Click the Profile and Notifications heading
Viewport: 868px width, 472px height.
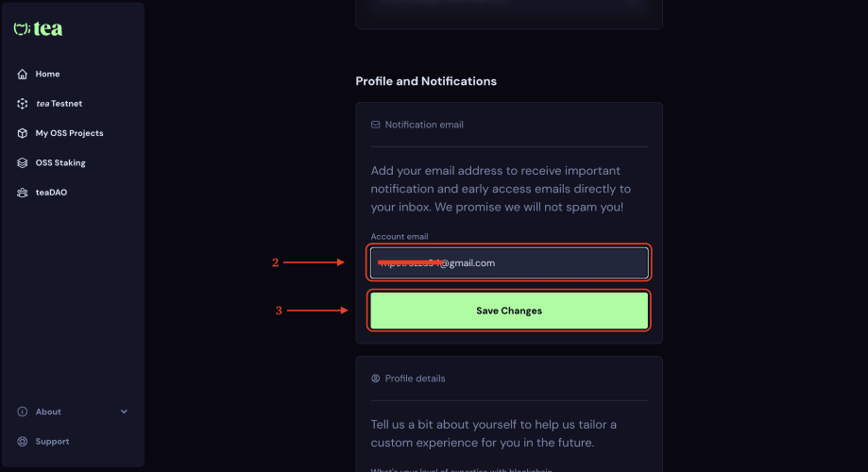[426, 81]
